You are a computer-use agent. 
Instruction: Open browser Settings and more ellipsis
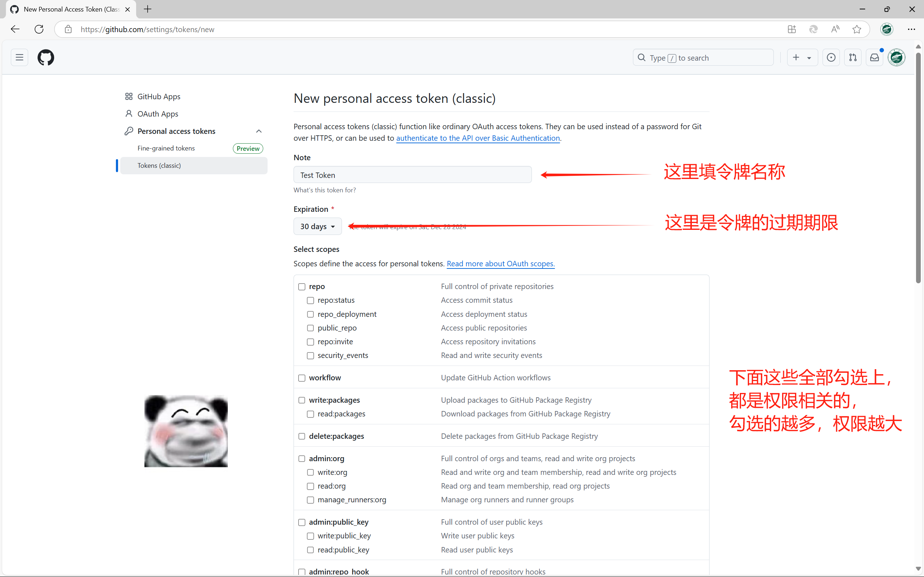pyautogui.click(x=911, y=29)
